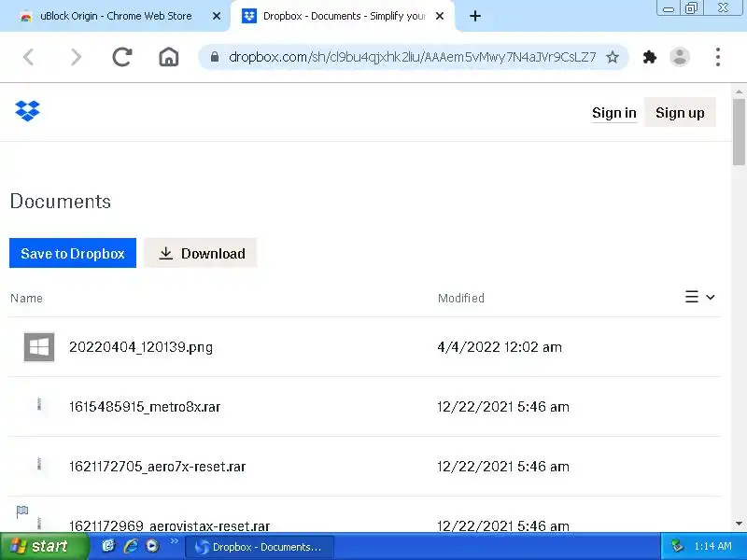Open file 1621172705_aero7x-reset.rar
Viewport: 747px width, 560px height.
pyautogui.click(x=157, y=466)
